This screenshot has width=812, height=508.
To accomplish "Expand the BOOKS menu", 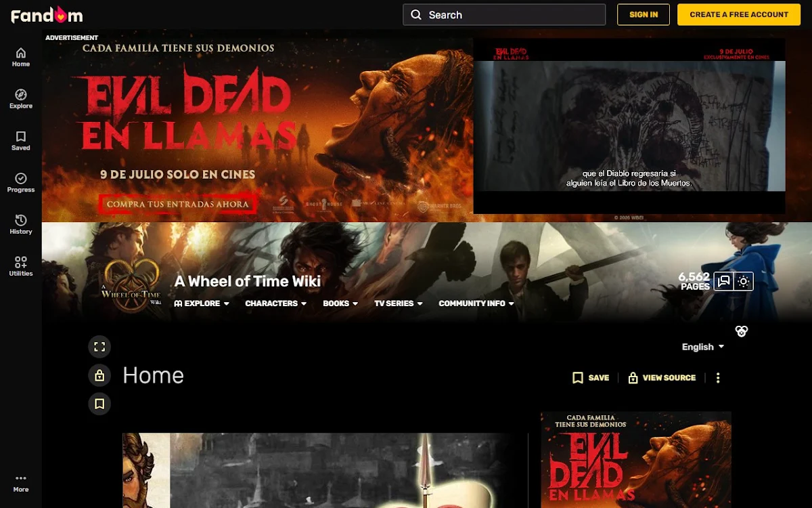I will (x=340, y=303).
